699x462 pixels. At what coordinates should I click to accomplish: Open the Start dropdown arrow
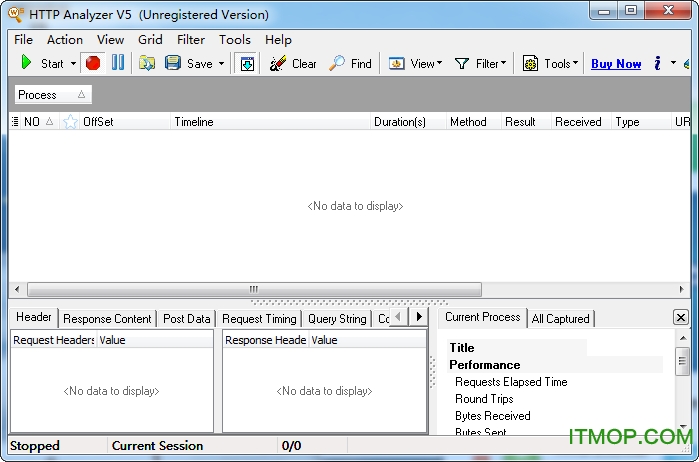point(73,63)
